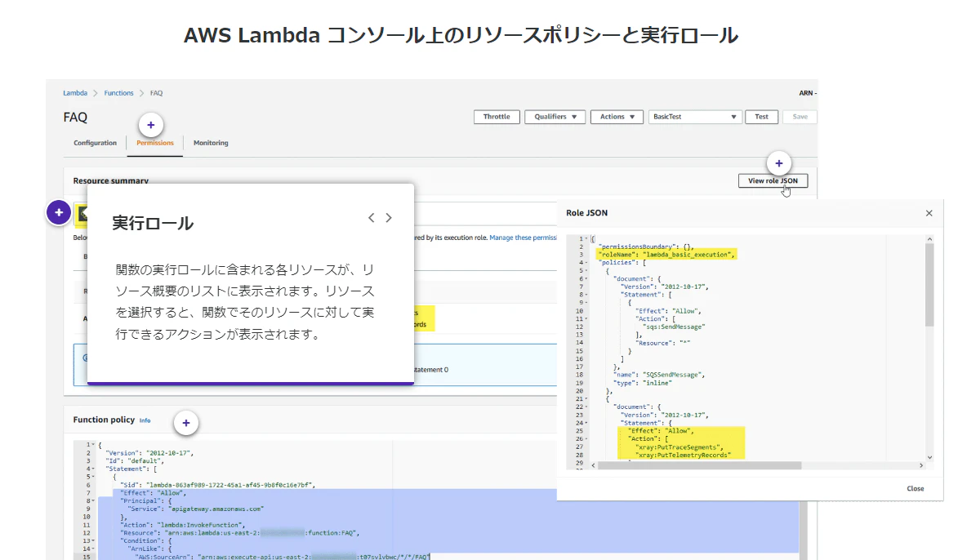Switch to the Configuration tab
958x560 pixels.
tap(95, 143)
